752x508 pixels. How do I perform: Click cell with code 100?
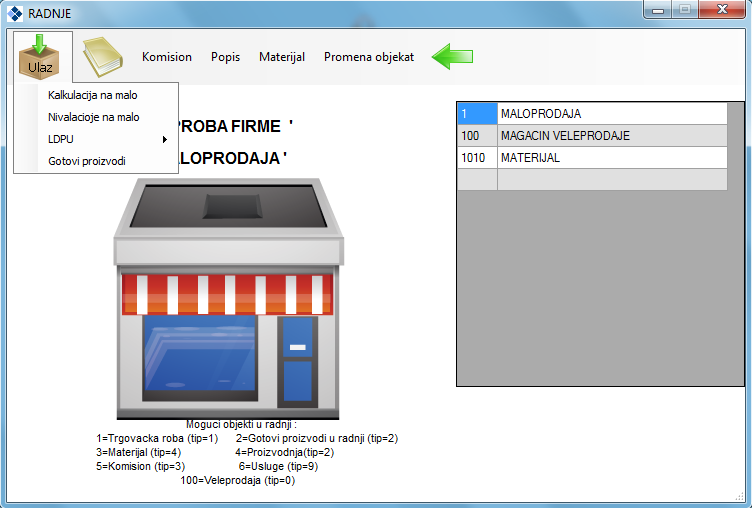(x=477, y=135)
